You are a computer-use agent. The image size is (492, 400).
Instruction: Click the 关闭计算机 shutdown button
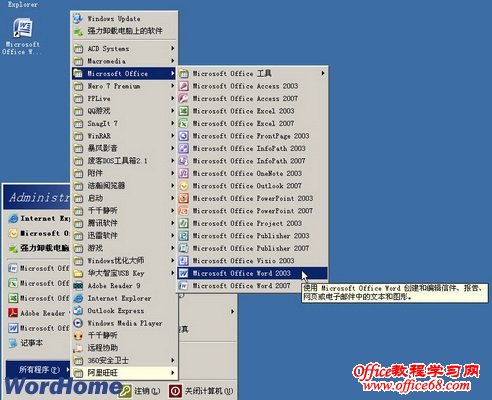(201, 390)
